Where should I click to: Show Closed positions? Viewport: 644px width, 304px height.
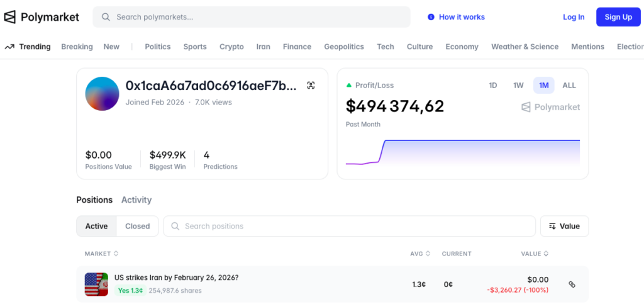(137, 226)
